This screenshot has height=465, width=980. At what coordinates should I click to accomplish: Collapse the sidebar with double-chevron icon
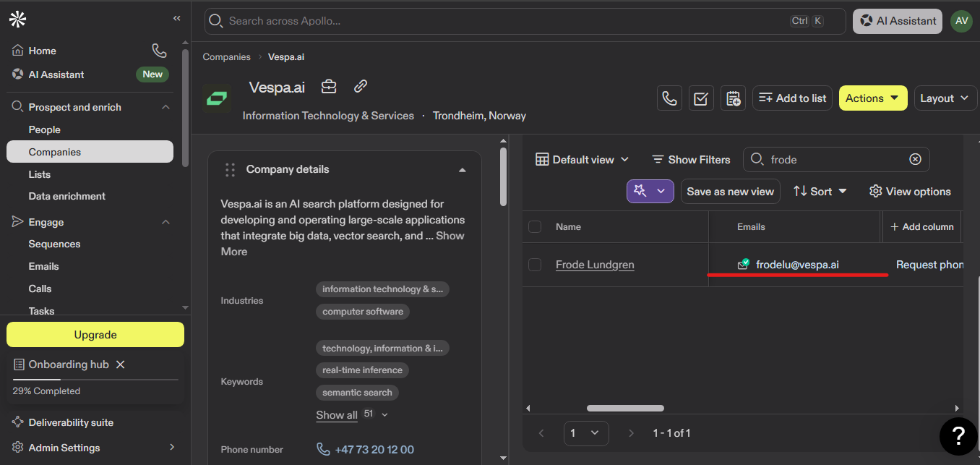(x=177, y=18)
